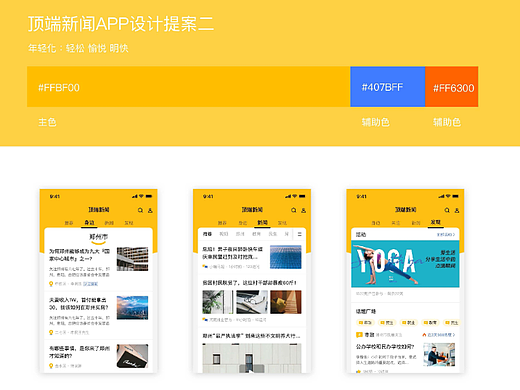520x390 pixels.
Task: Click location pin under the 国家中心城市 article
Action: click(x=51, y=284)
